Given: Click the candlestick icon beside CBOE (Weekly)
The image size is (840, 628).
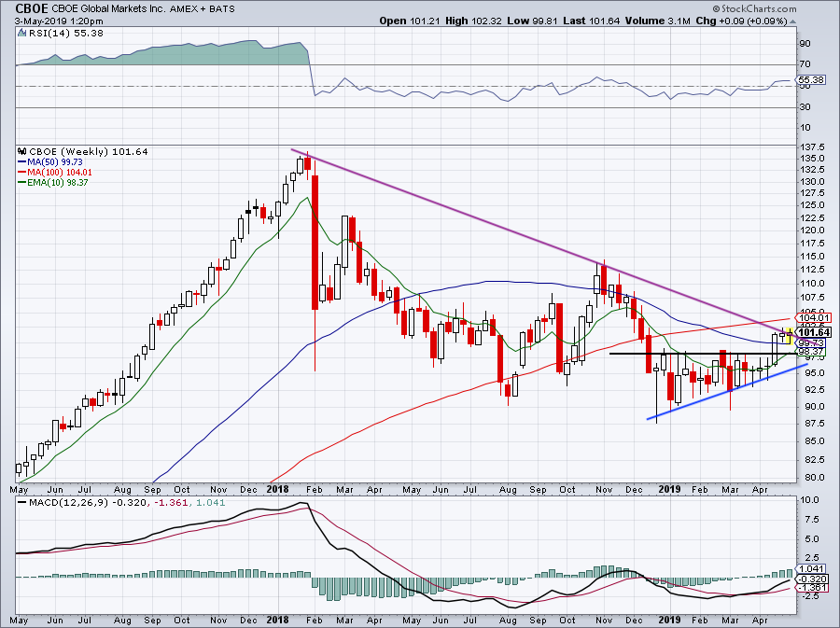Looking at the screenshot, I should point(22,151).
